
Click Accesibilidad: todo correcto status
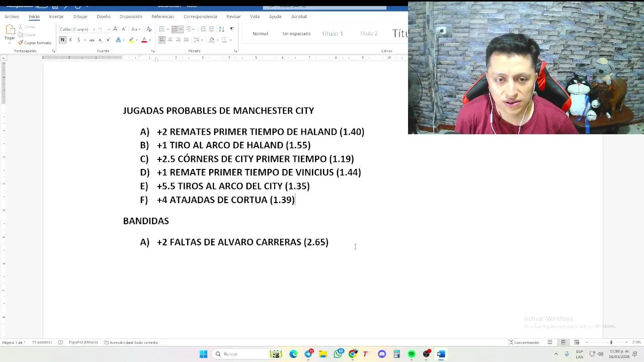pyautogui.click(x=131, y=342)
